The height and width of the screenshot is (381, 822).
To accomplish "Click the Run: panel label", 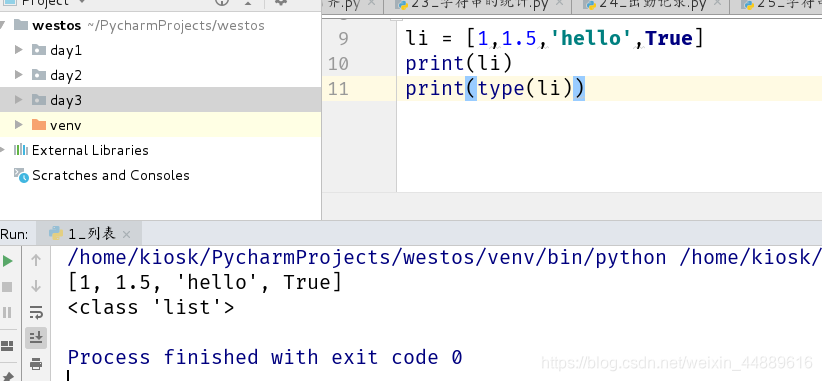I will [x=14, y=234].
